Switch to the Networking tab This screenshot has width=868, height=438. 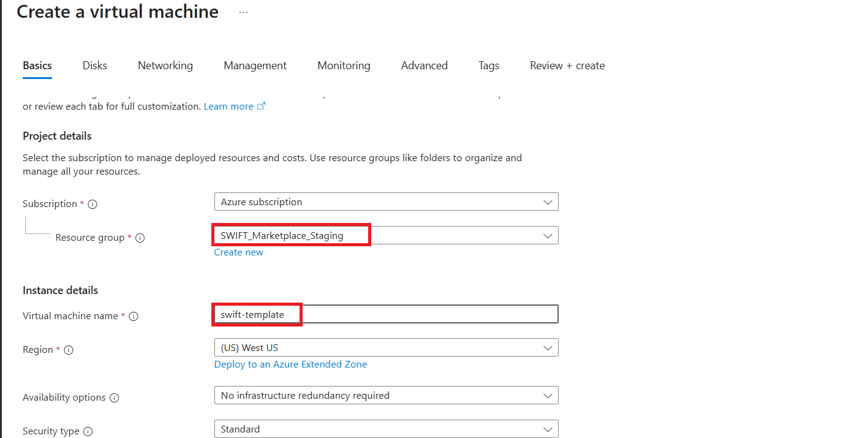165,66
